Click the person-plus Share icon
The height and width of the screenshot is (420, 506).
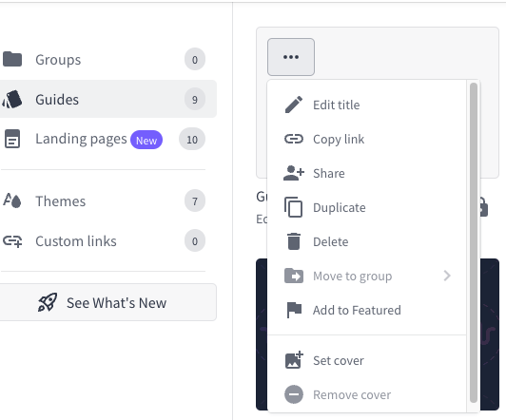tap(294, 173)
